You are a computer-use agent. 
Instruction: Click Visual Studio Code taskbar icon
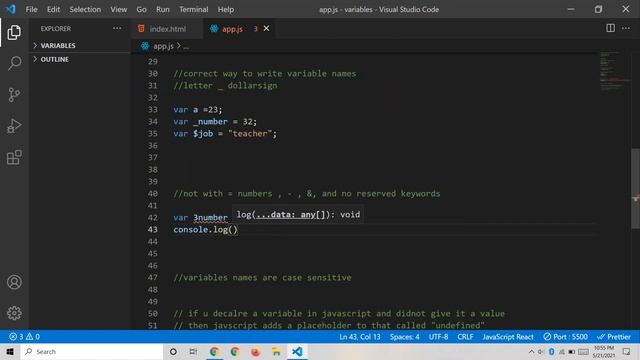297,351
